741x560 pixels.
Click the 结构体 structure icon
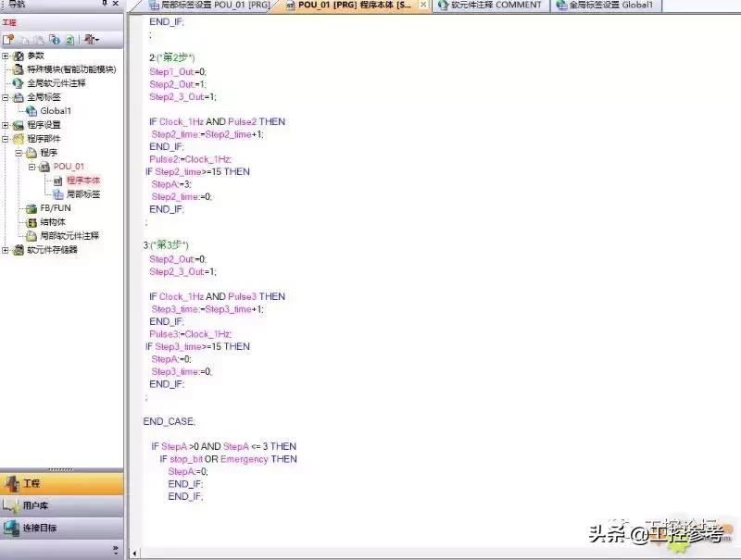[x=31, y=222]
